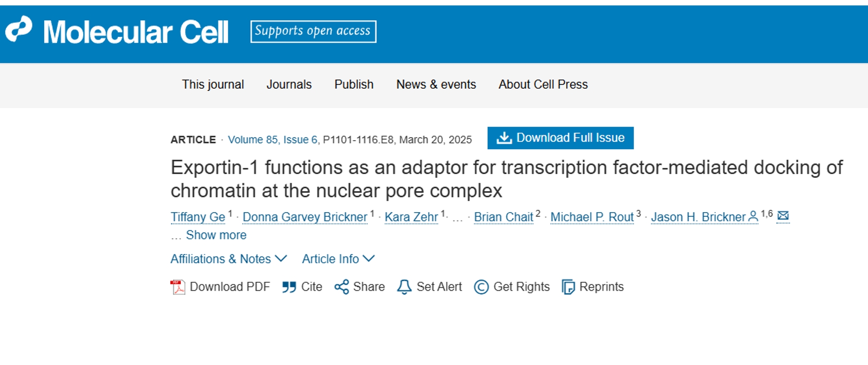The image size is (868, 365).
Task: Click the Set Alert bell icon
Action: point(404,287)
